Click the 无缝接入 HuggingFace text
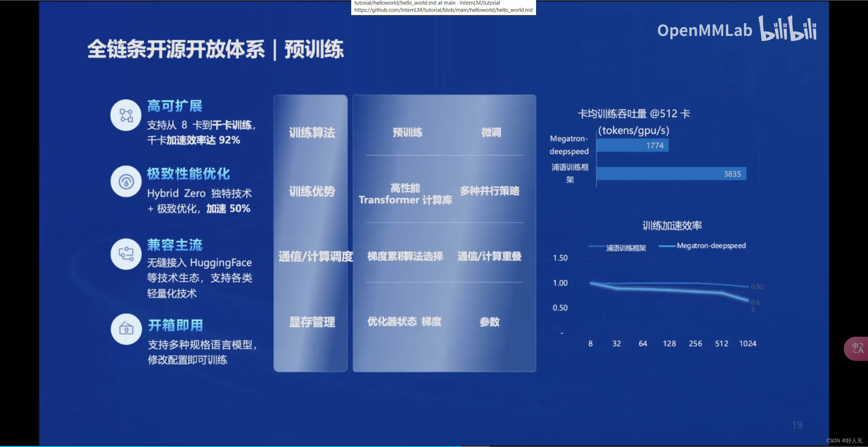This screenshot has height=447, width=868. point(200,263)
